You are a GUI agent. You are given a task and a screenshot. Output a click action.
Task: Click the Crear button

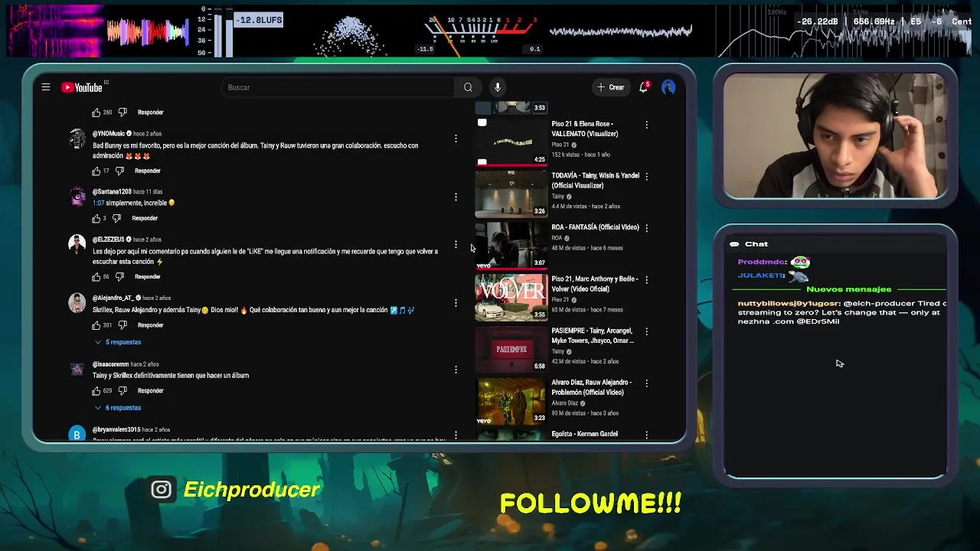point(611,87)
